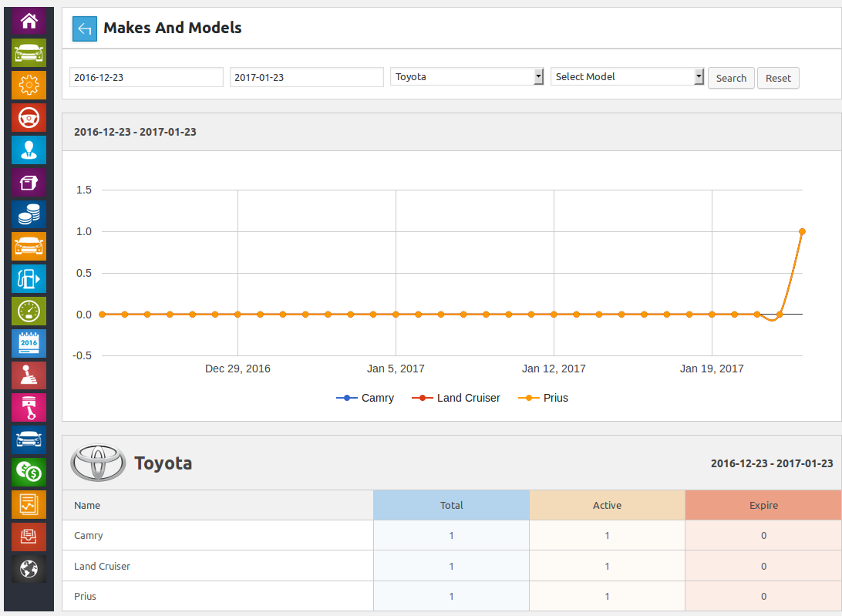
Task: Select the Camry row name
Action: 89,536
